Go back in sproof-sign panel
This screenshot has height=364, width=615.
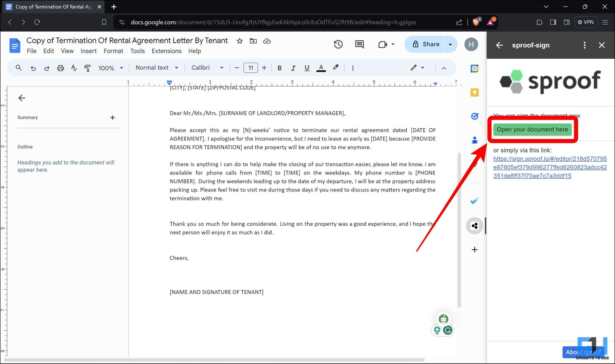click(x=499, y=45)
